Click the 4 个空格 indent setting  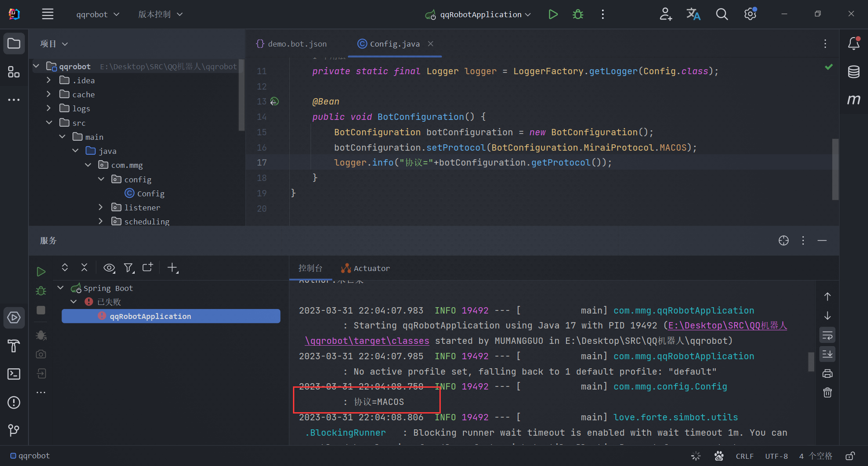point(816,456)
